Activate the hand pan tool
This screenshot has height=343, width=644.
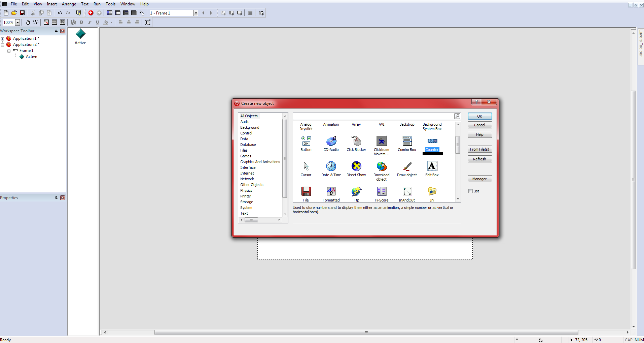pos(28,22)
